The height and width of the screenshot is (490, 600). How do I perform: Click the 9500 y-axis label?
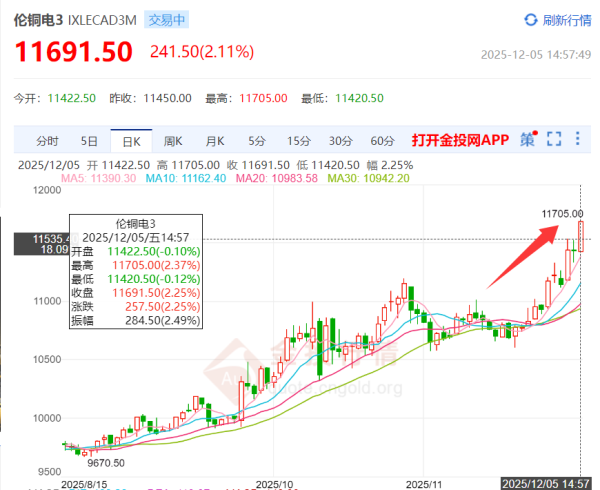click(x=50, y=472)
